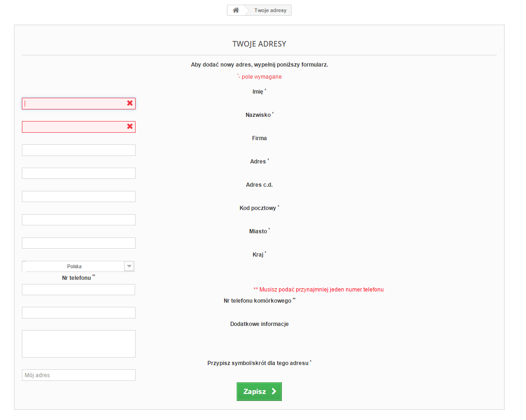Focus the Nazwisko text field
This screenshot has height=420, width=526.
point(75,127)
